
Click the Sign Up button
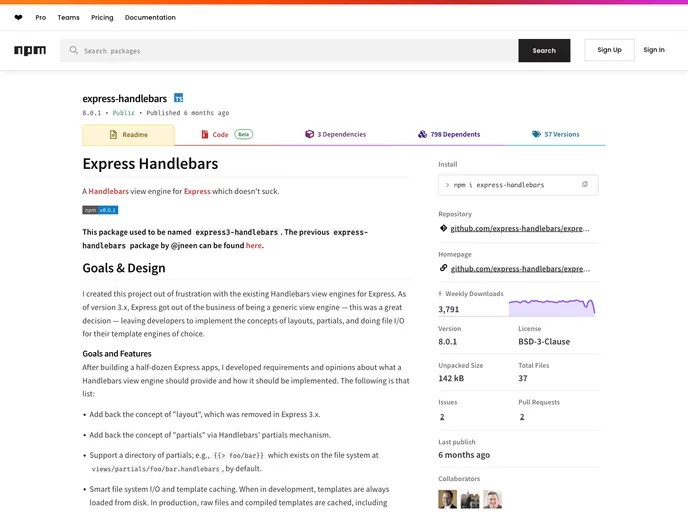click(x=609, y=50)
